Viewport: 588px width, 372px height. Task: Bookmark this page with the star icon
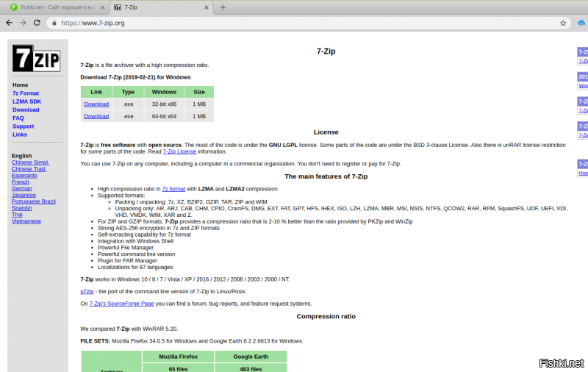(x=563, y=23)
